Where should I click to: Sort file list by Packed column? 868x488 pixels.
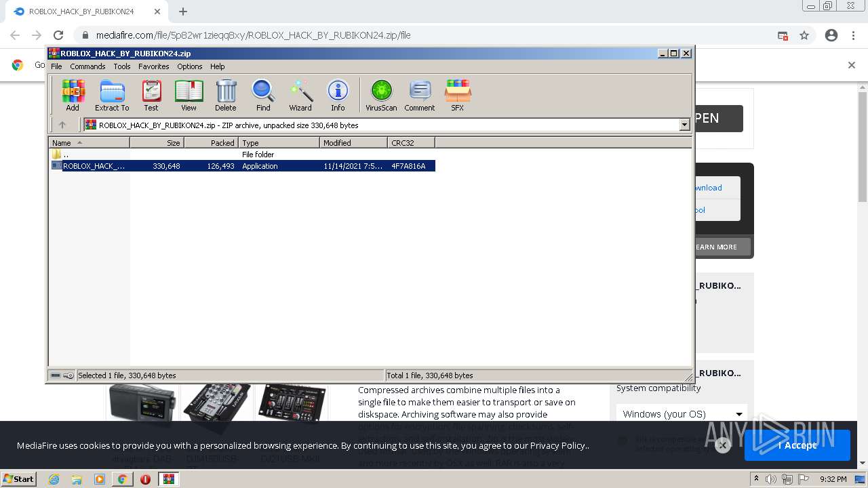point(211,142)
